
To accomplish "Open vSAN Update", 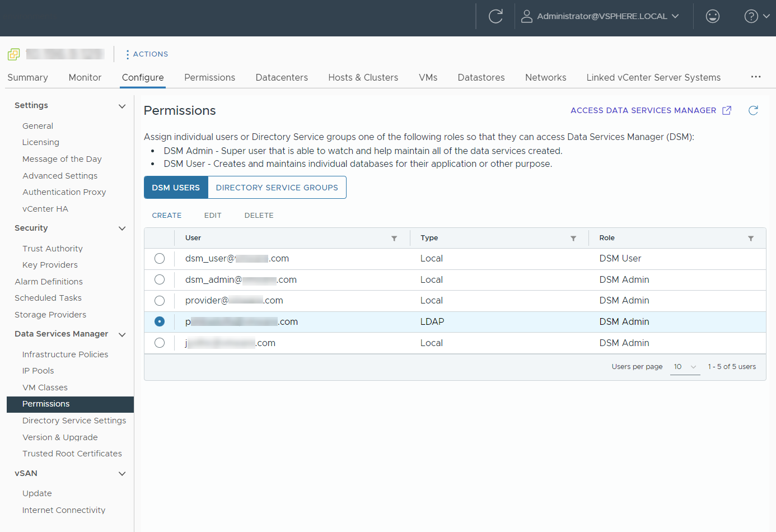I will coord(37,493).
